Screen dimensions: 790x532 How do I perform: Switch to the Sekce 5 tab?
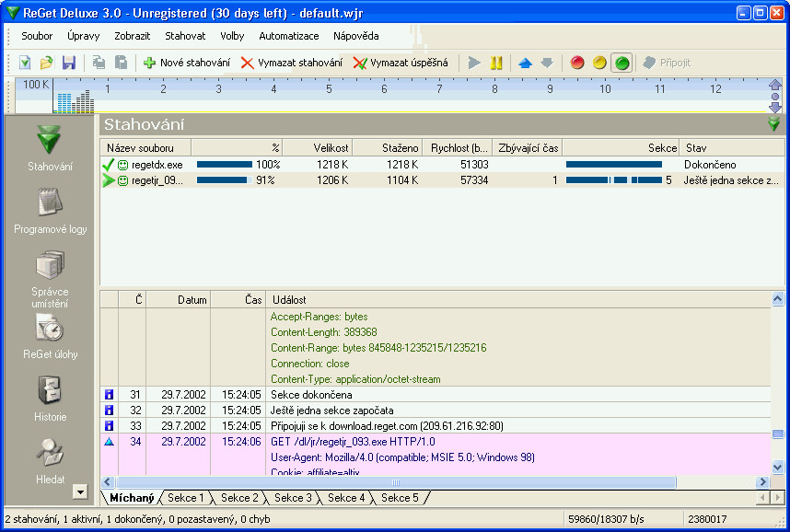click(x=400, y=498)
